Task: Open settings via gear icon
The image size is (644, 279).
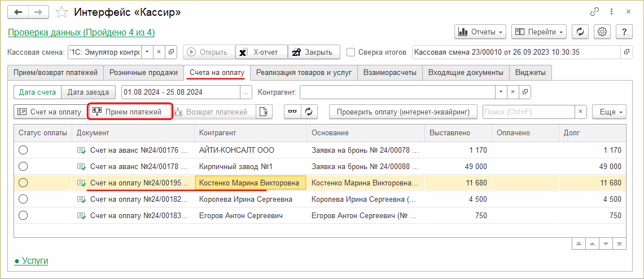Action: click(602, 32)
